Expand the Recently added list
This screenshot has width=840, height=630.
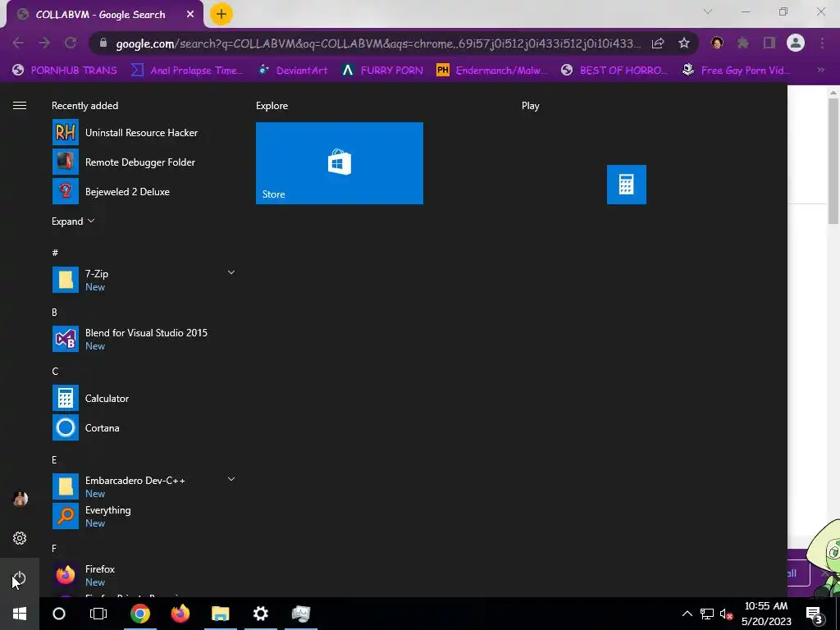(x=73, y=221)
